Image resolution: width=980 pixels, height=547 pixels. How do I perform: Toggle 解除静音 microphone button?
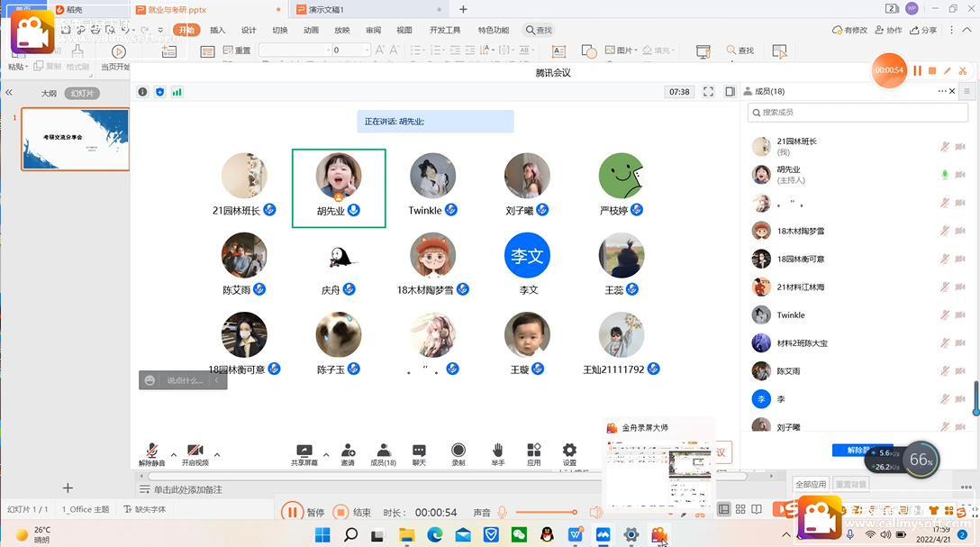tap(152, 451)
